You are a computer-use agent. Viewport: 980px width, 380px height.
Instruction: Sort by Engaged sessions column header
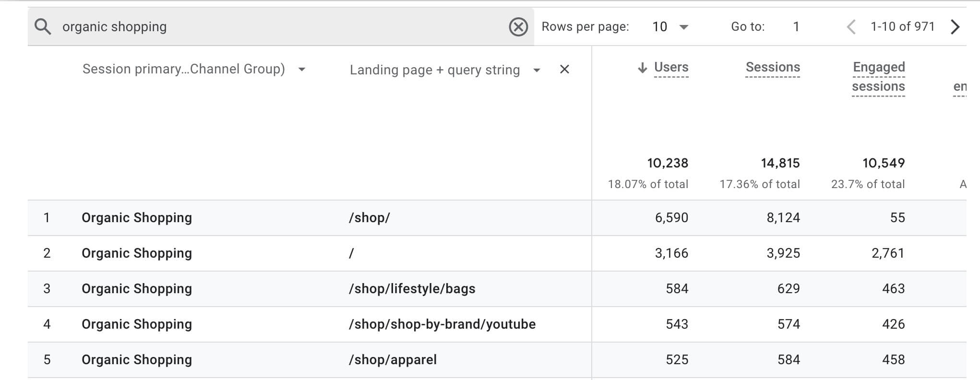click(x=878, y=77)
